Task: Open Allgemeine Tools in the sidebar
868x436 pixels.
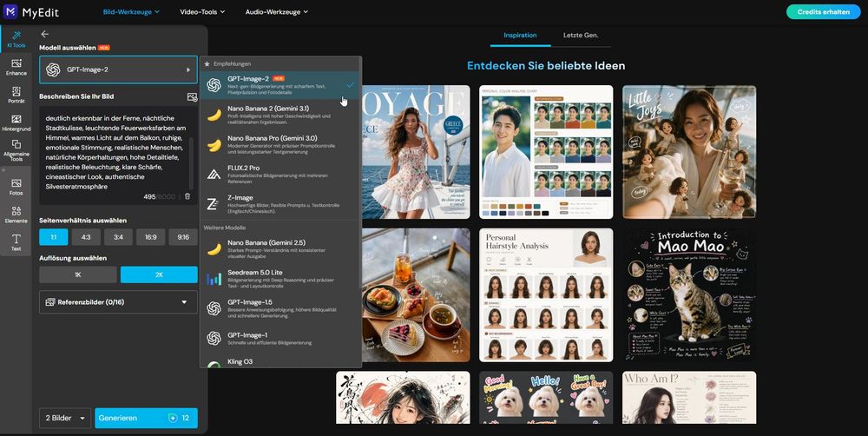Action: 16,150
